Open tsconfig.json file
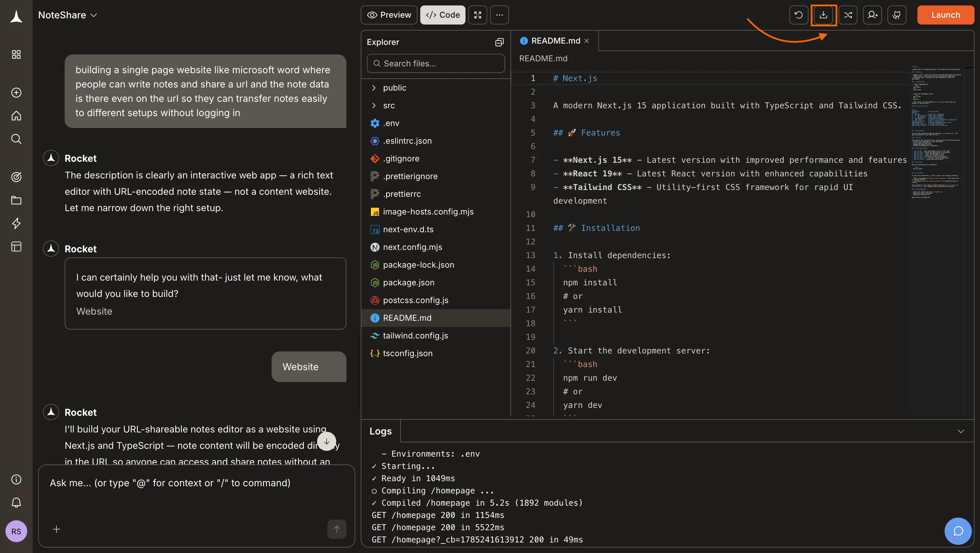The image size is (980, 553). [x=436, y=353]
